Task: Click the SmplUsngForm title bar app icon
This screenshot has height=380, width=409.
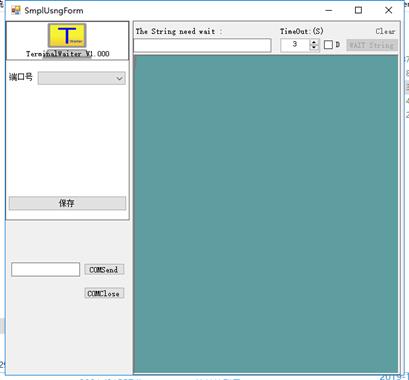Action: (x=16, y=10)
